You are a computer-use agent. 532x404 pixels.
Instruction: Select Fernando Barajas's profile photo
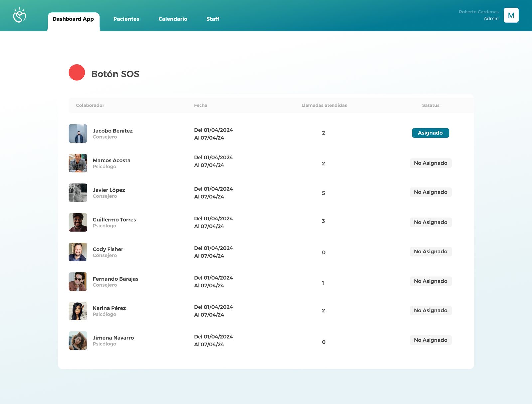pos(78,282)
